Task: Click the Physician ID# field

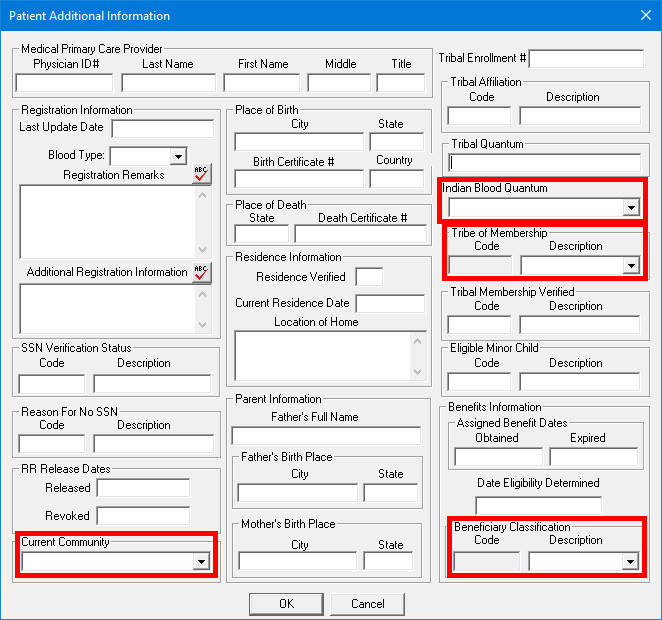Action: tap(66, 82)
